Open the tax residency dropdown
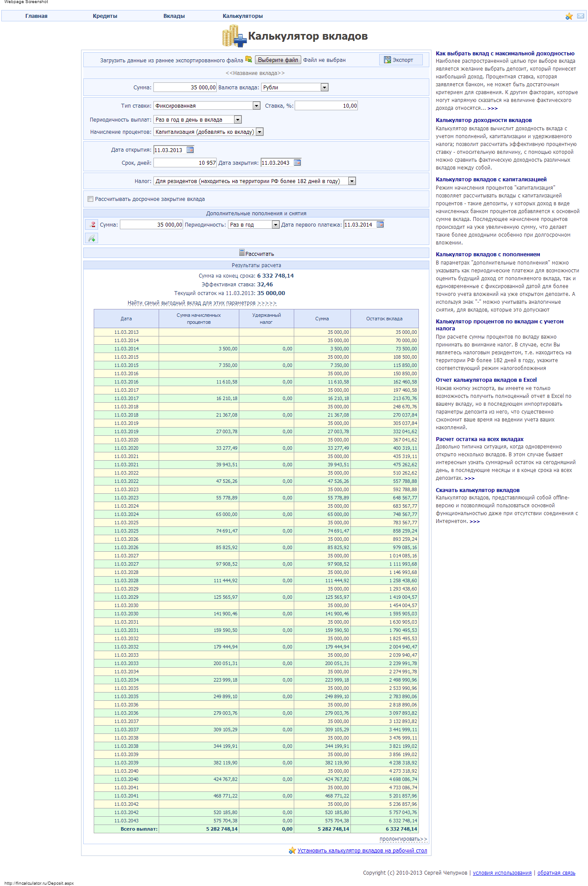 255,181
